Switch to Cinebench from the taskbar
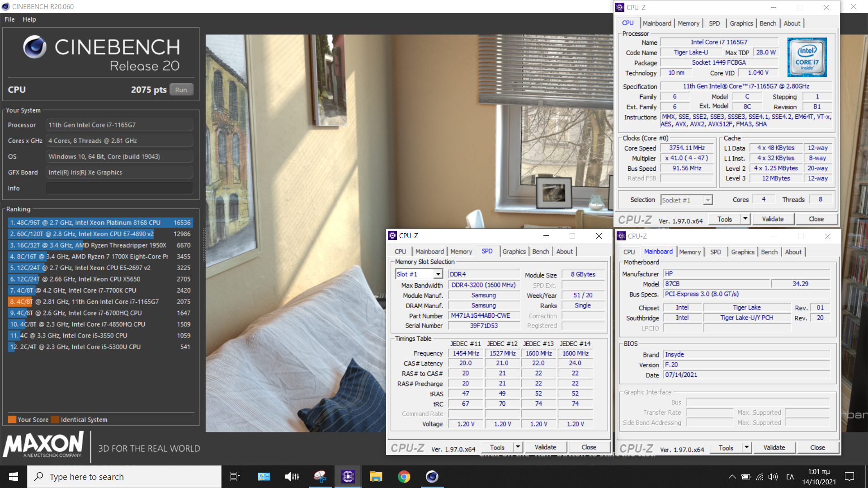This screenshot has width=868, height=488. click(432, 477)
